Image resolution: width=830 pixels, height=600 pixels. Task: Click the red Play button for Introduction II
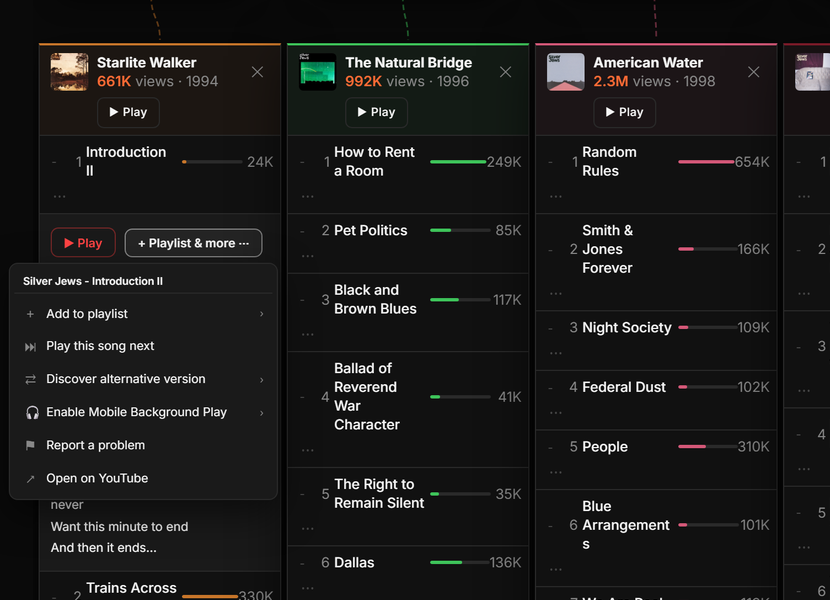point(83,243)
